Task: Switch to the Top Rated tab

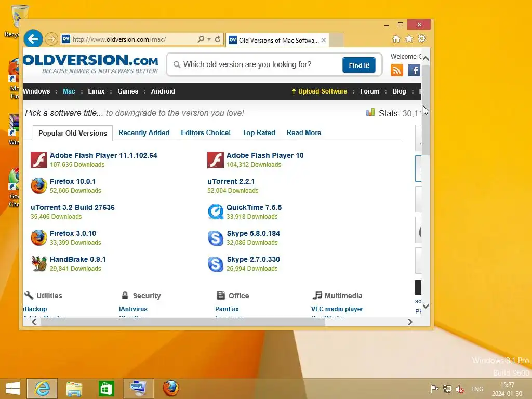Action: click(259, 132)
